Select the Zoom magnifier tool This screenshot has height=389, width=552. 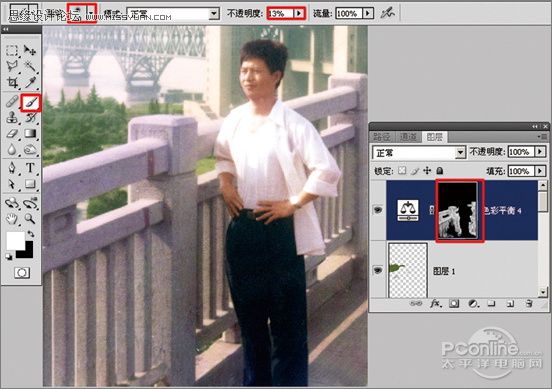pyautogui.click(x=30, y=219)
